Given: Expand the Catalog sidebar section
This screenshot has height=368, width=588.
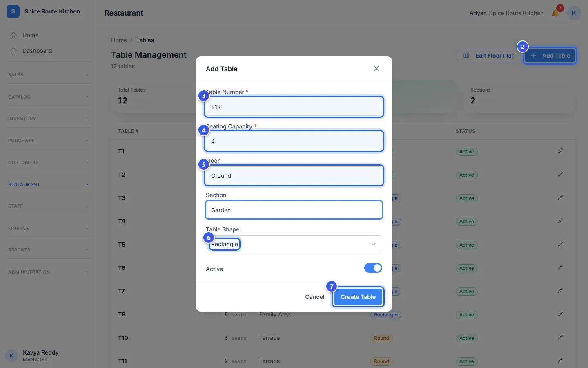Looking at the screenshot, I should click(49, 97).
